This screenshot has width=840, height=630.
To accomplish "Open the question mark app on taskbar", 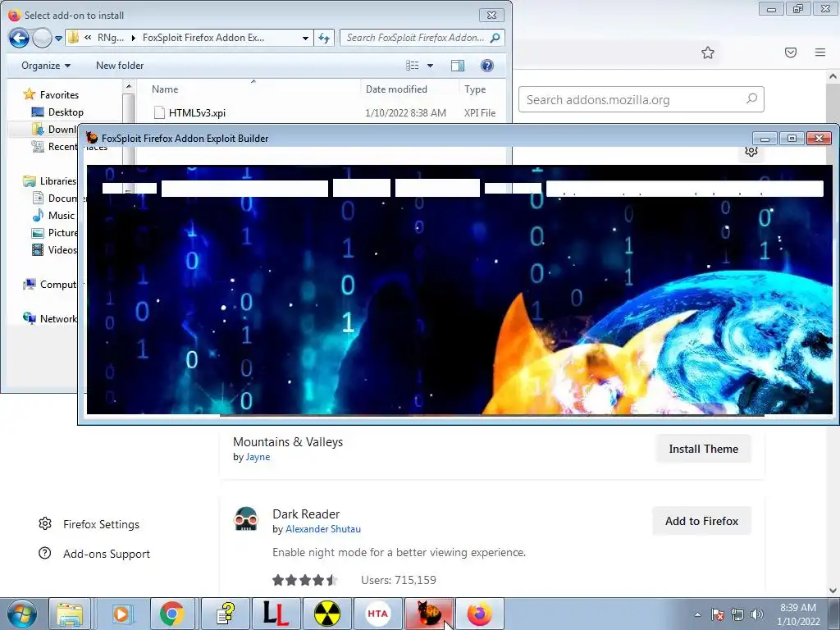I will tap(226, 614).
